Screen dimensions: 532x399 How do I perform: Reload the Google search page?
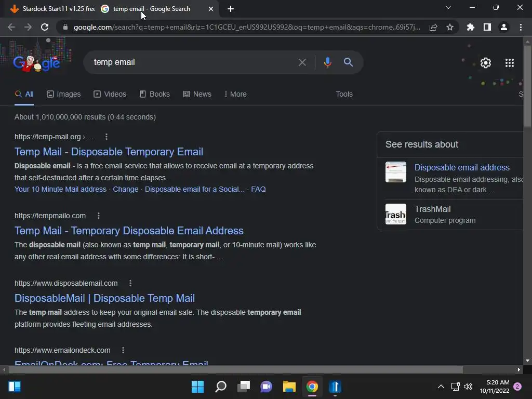coord(45,27)
